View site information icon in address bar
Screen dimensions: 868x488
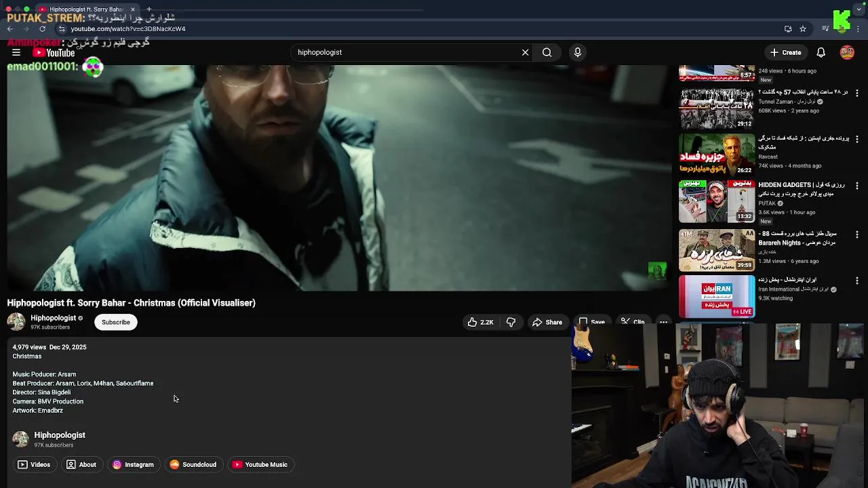pos(62,28)
